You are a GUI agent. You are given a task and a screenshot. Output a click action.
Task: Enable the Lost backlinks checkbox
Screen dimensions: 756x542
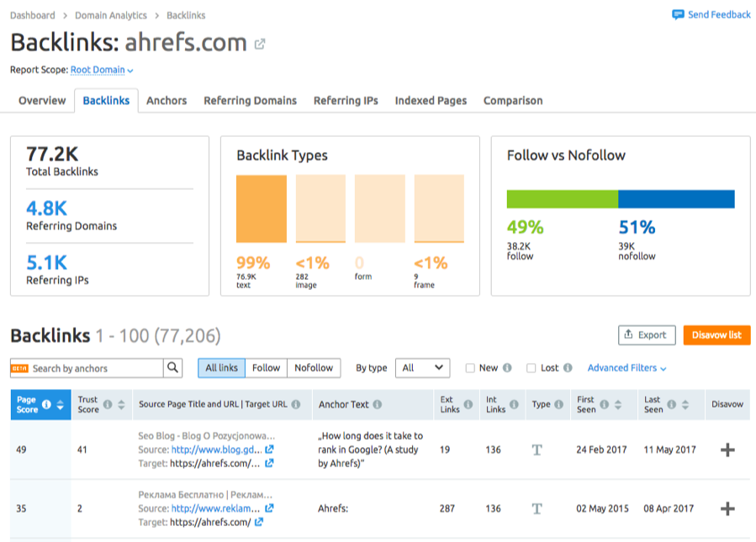tap(531, 368)
